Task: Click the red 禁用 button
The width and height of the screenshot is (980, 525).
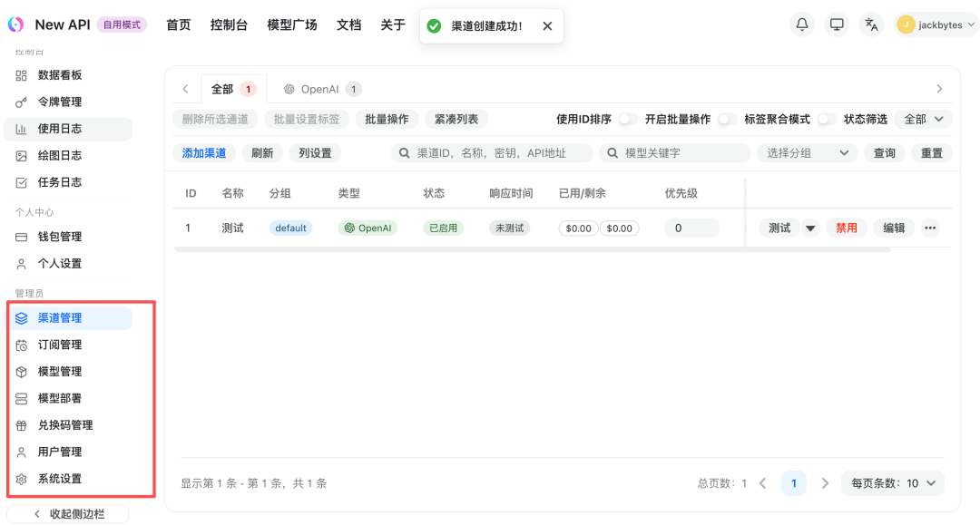Action: tap(847, 228)
